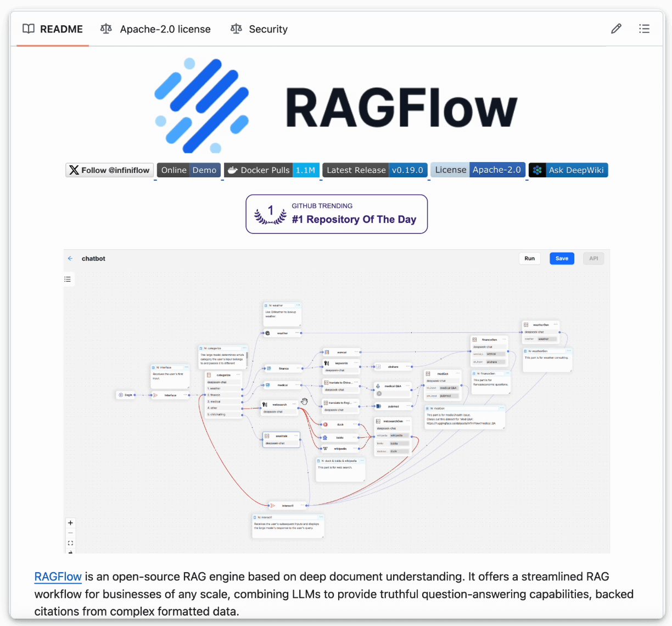Select the pubmed node icon
The width and height of the screenshot is (672, 626).
pos(378,406)
